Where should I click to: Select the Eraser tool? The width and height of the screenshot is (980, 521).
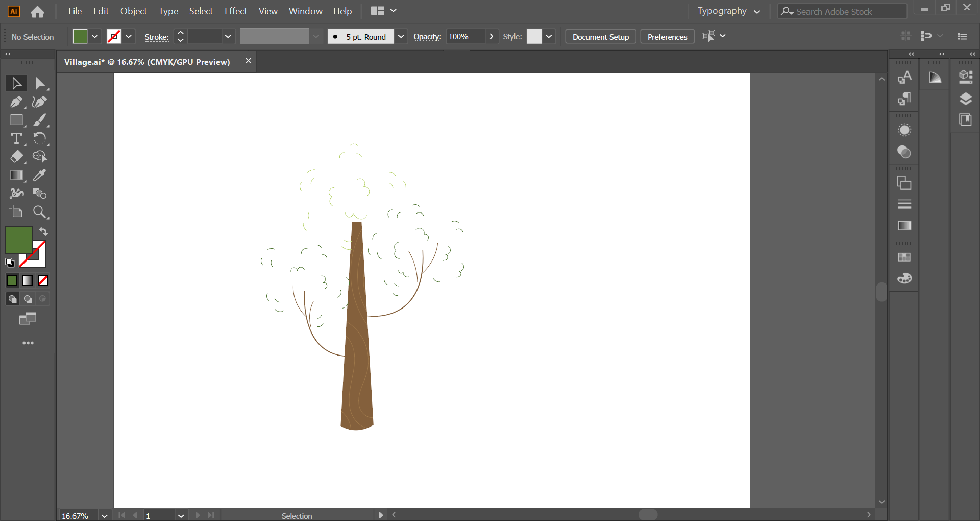tap(16, 157)
